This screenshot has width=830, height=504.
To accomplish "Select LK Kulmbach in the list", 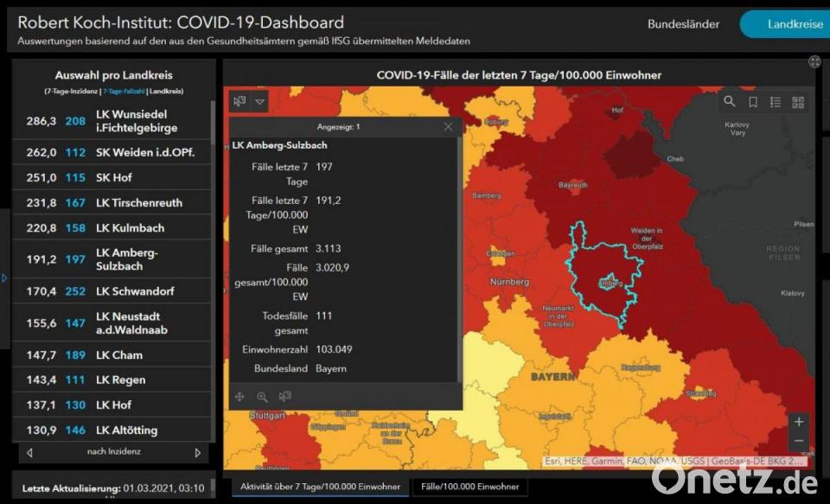I will (112, 227).
